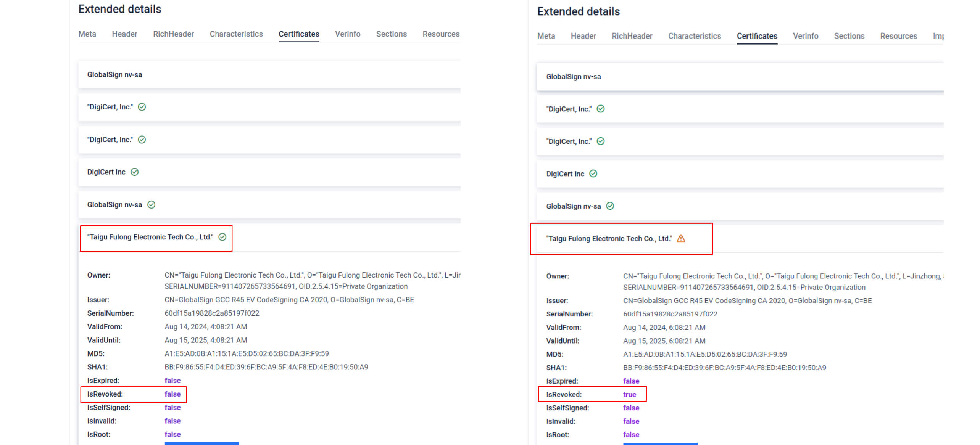Open RichHeader tab in left panel
The width and height of the screenshot is (980, 445).
[x=173, y=34]
